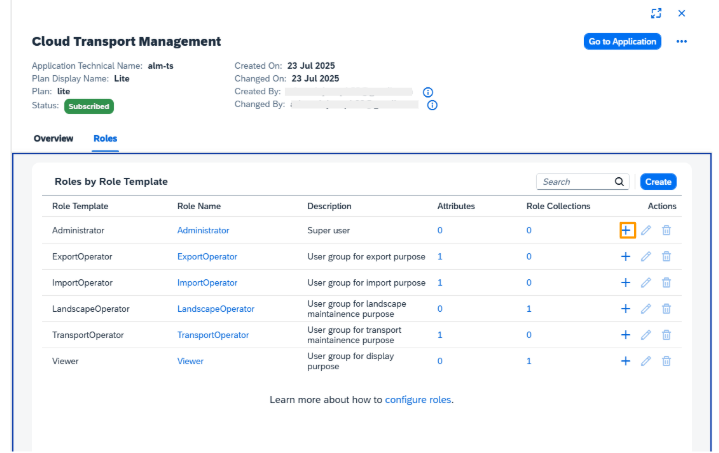The image size is (719, 453).
Task: Click Go to Application button
Action: (622, 41)
